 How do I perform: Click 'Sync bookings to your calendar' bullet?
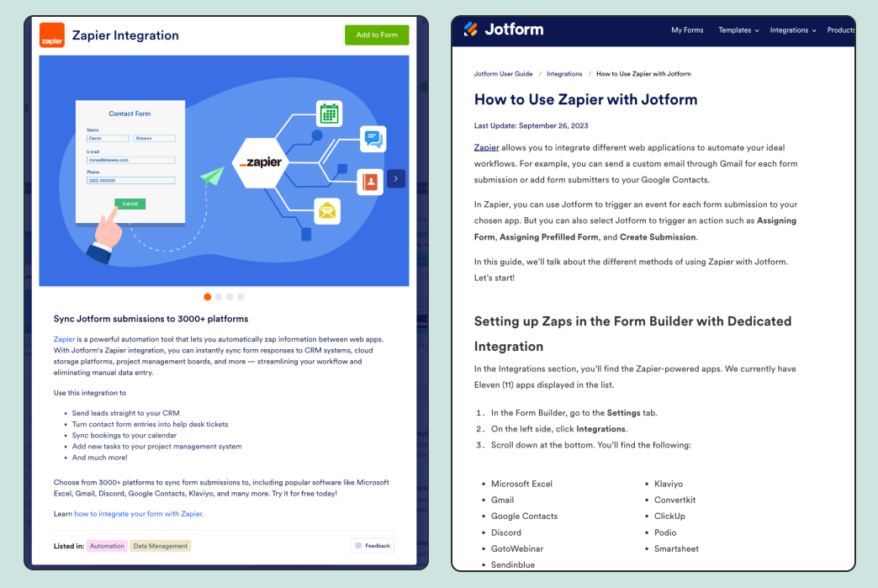pyautogui.click(x=124, y=436)
